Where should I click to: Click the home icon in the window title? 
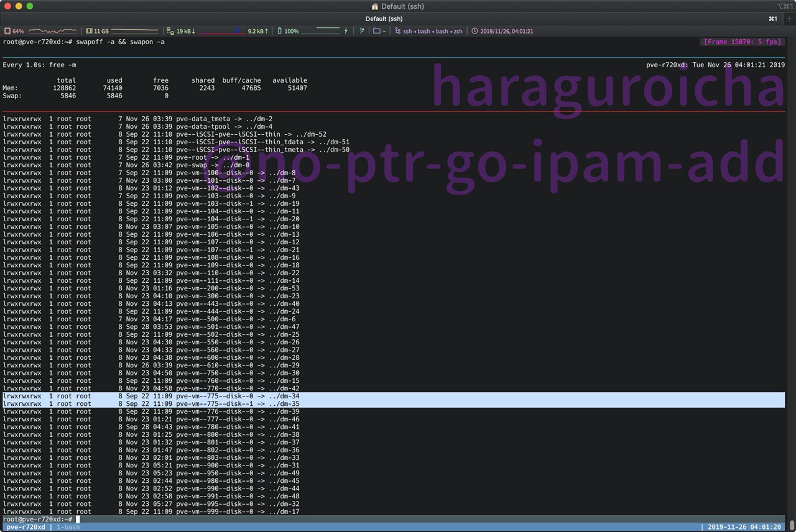click(374, 6)
